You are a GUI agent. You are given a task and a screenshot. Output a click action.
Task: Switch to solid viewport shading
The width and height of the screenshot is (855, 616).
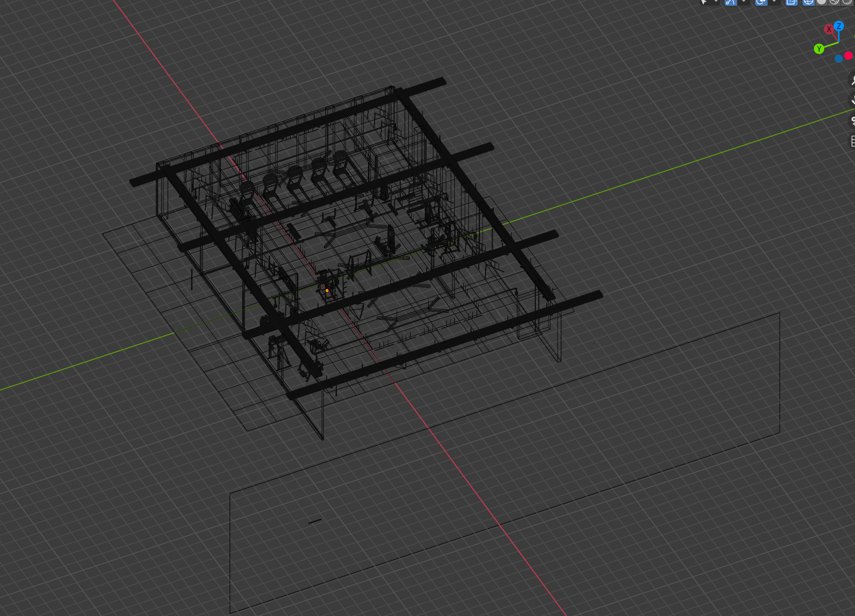click(x=821, y=2)
